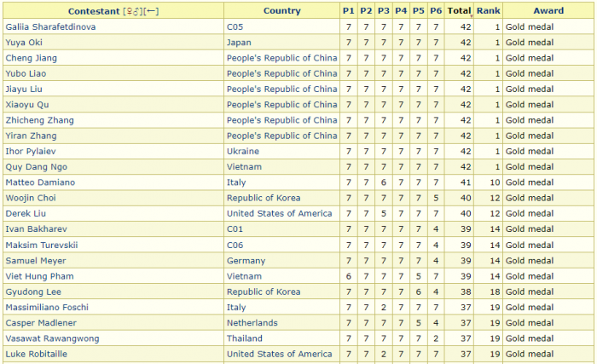Open Japan country page link
Image resolution: width=597 pixels, height=364 pixels.
pos(240,43)
